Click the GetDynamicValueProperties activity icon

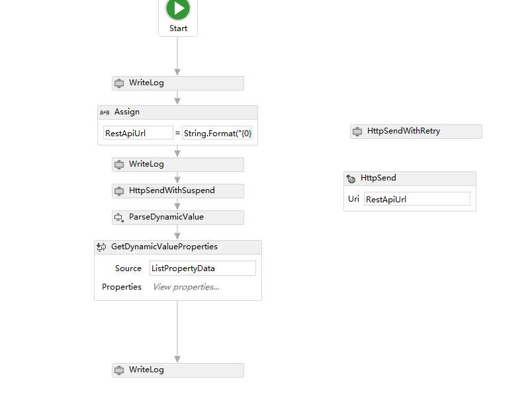click(101, 247)
